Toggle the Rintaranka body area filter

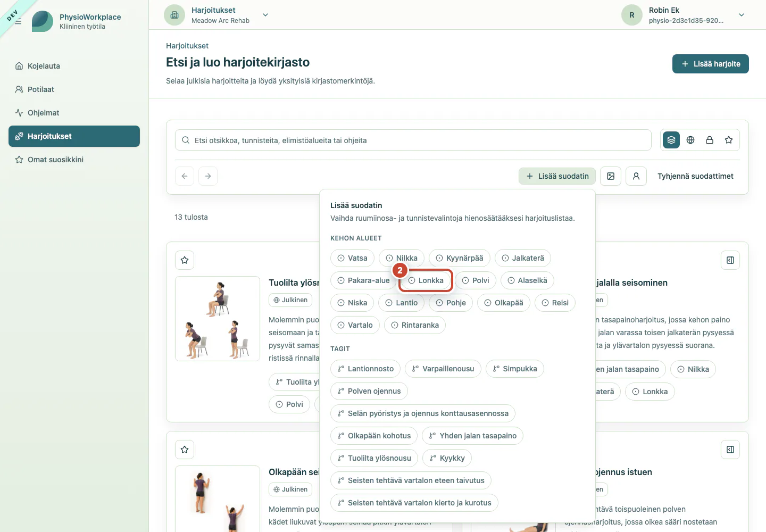(415, 325)
